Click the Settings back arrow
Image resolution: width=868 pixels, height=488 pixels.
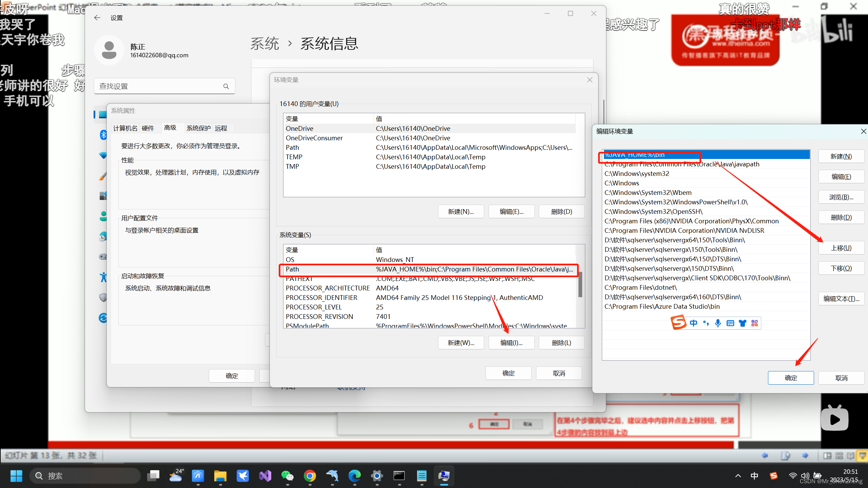pos(97,18)
